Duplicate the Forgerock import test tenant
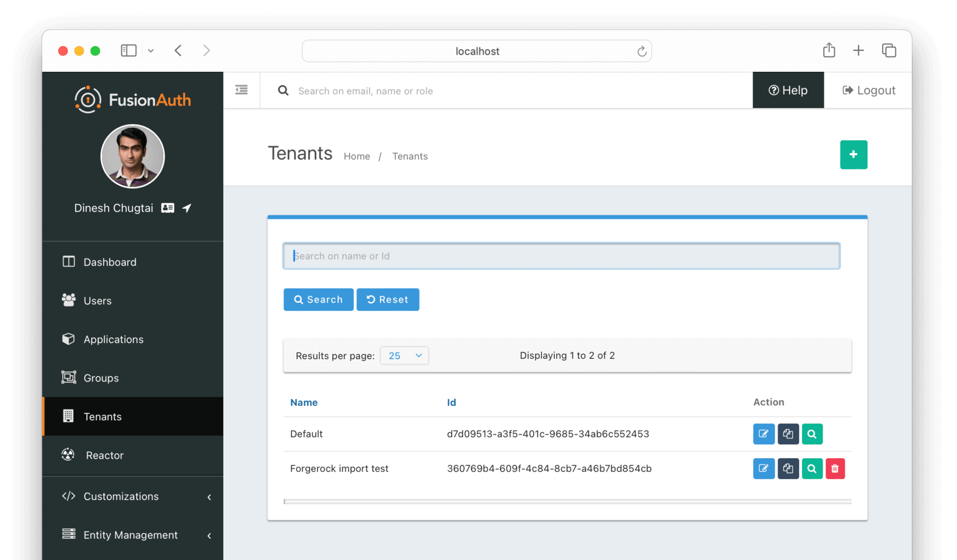Screen dimensions: 957x560 [x=788, y=469]
